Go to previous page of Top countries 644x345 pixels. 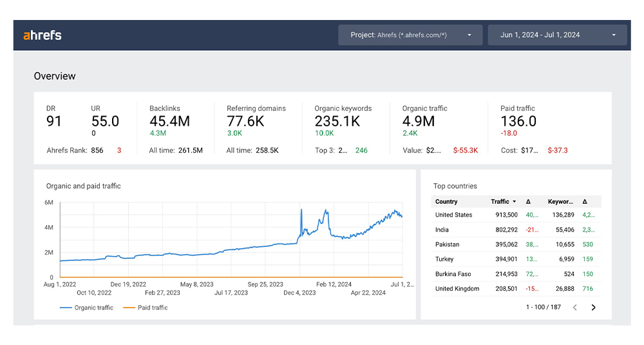coord(575,307)
